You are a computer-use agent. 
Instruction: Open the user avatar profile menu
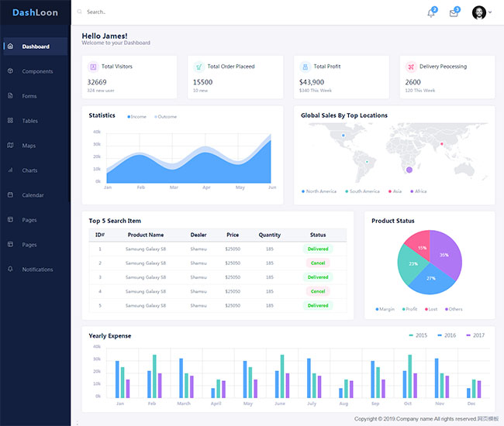[479, 12]
